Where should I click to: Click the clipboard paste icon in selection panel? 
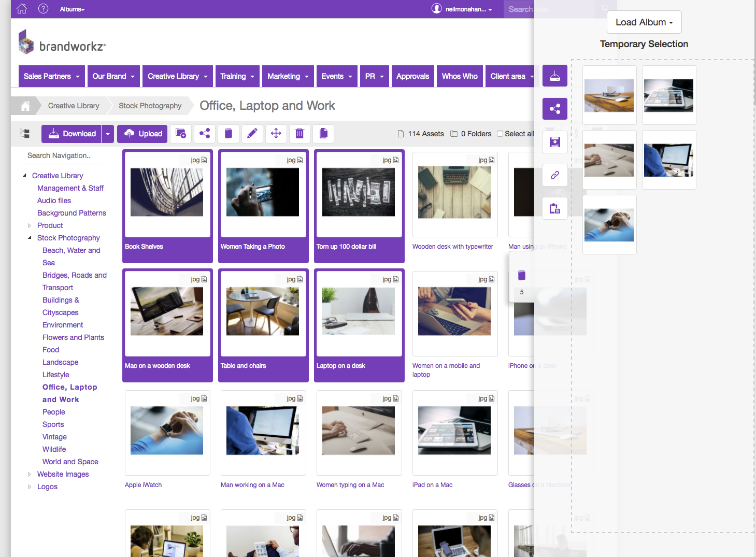click(x=555, y=208)
